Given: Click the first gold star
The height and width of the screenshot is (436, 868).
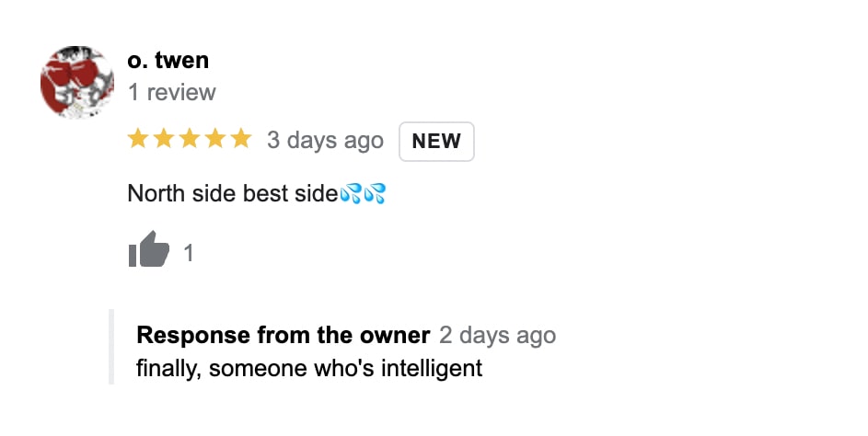Looking at the screenshot, I should [138, 139].
